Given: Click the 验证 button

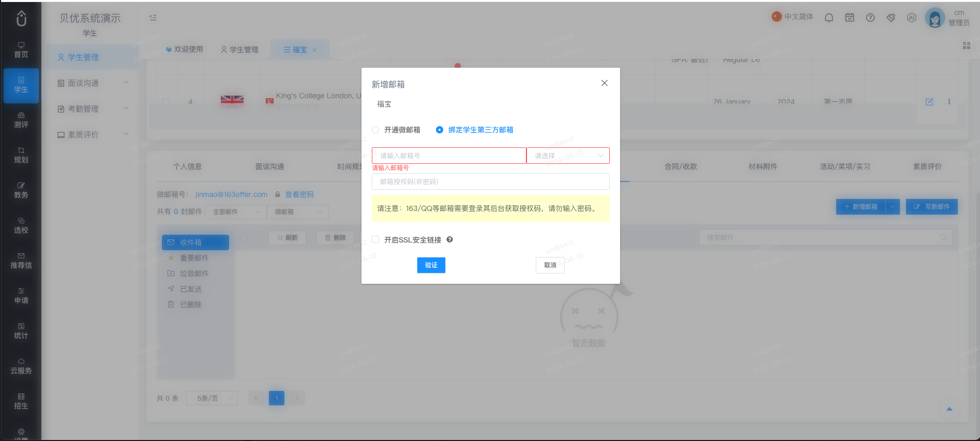Looking at the screenshot, I should pos(431,265).
